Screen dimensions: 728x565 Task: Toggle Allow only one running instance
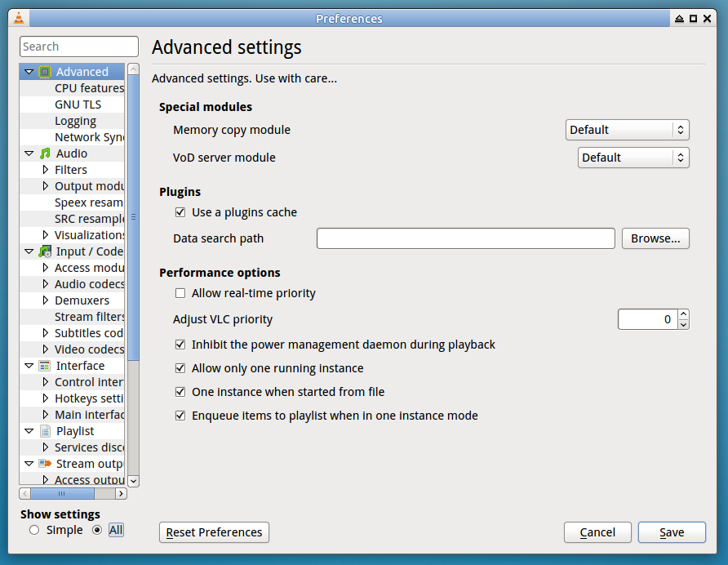point(180,368)
